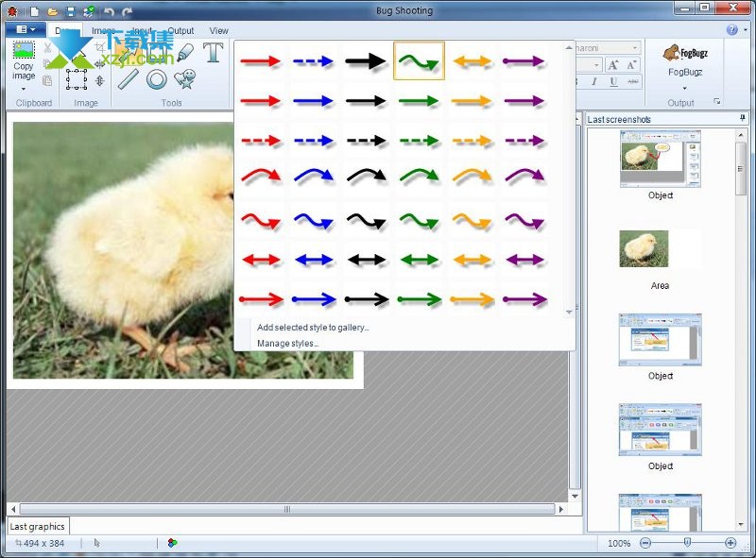Click Manage styles menu entry
Screen dimensions: 756x558
tap(288, 343)
